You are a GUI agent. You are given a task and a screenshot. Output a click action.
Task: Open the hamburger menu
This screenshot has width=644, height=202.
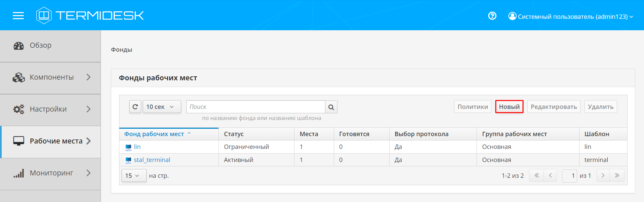pos(18,16)
